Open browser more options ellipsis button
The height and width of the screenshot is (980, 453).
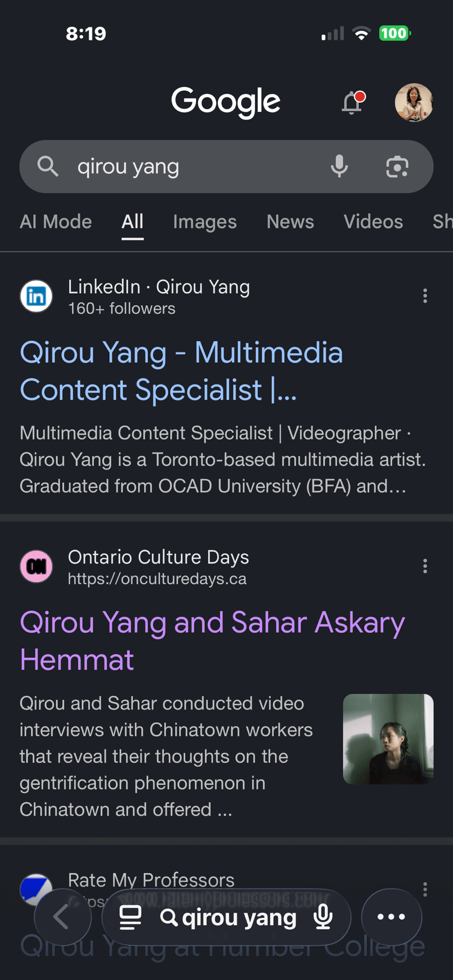tap(391, 917)
